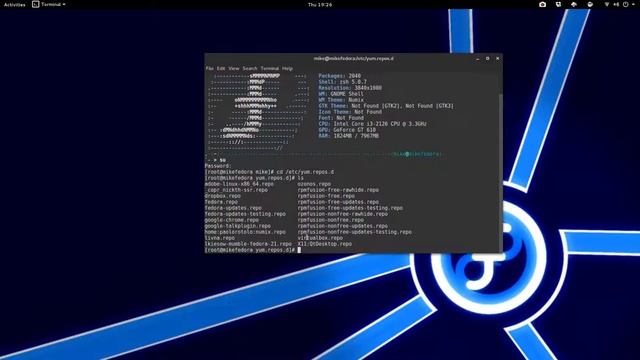The height and width of the screenshot is (360, 640).
Task: Click 'adobe-linux-x86_64.repo' in the listing
Action: (239, 184)
